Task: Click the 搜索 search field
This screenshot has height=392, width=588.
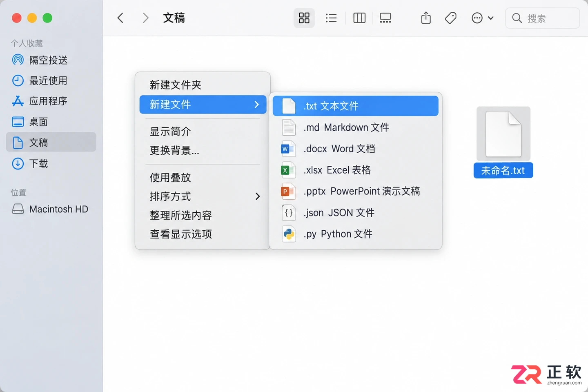Action: pyautogui.click(x=542, y=18)
